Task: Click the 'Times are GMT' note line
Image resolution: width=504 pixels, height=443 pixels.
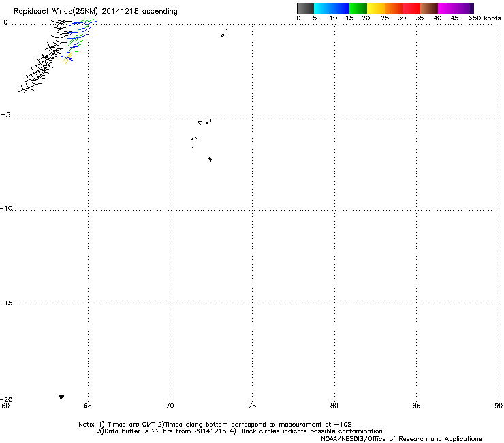Action: [215, 425]
